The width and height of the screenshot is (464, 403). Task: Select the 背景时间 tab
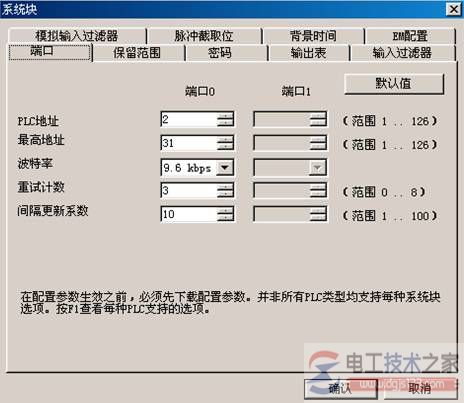pos(313,36)
